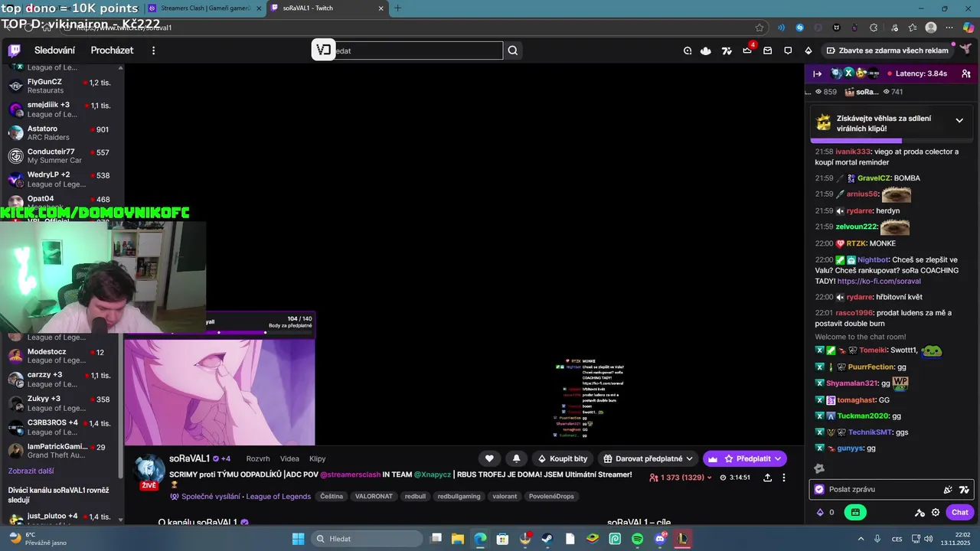Switch to the Videa channel tab
980x551 pixels.
(x=289, y=458)
